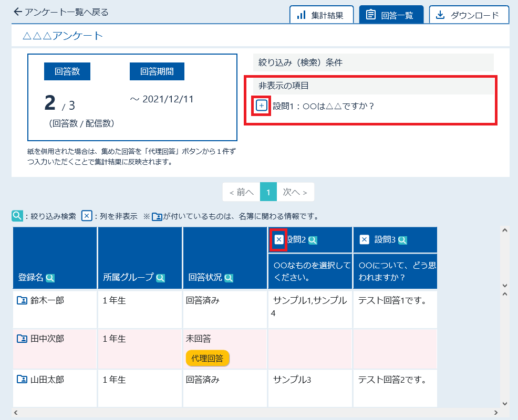Click search icon beside 登録名 column
This screenshot has height=420, width=518.
click(x=50, y=278)
